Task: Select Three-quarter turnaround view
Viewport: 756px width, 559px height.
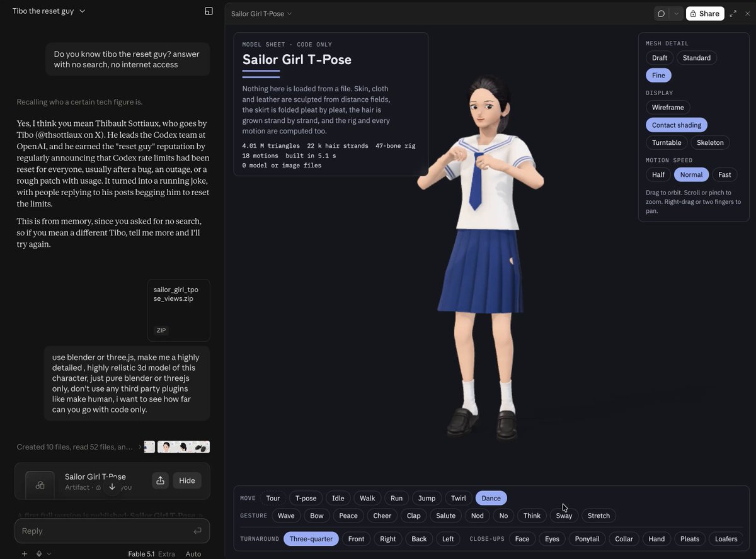Action: (x=311, y=539)
